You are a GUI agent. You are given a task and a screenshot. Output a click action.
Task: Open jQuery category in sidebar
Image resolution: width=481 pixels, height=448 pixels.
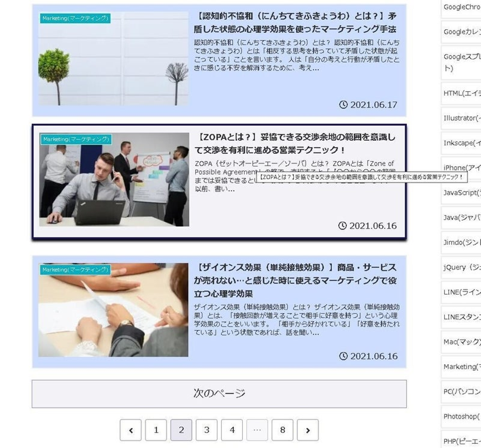point(461,267)
